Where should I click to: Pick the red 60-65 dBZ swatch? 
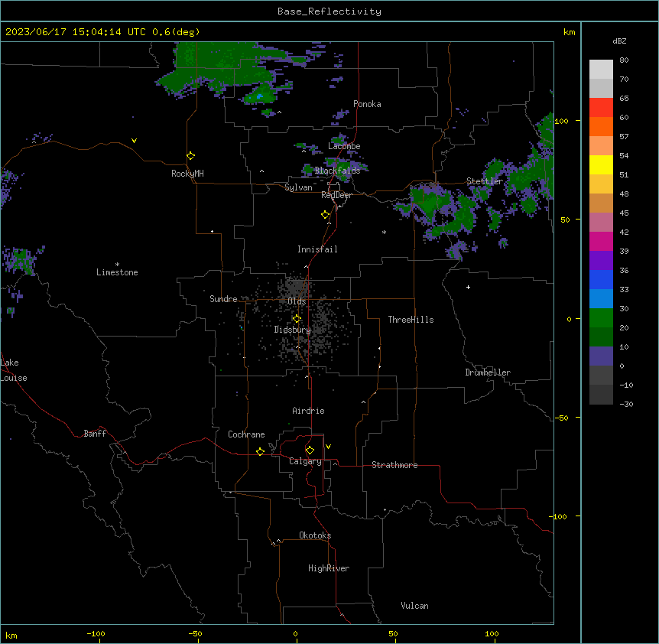[601, 107]
